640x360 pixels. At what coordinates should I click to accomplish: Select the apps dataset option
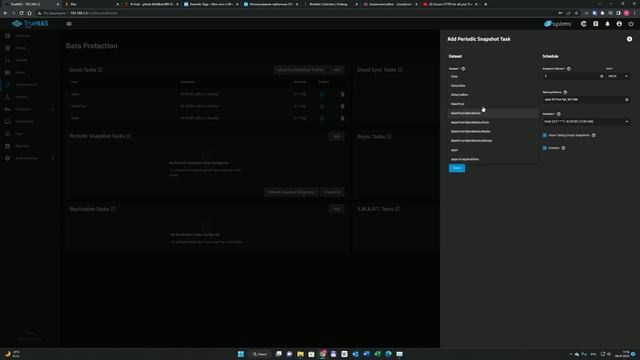tap(493, 150)
